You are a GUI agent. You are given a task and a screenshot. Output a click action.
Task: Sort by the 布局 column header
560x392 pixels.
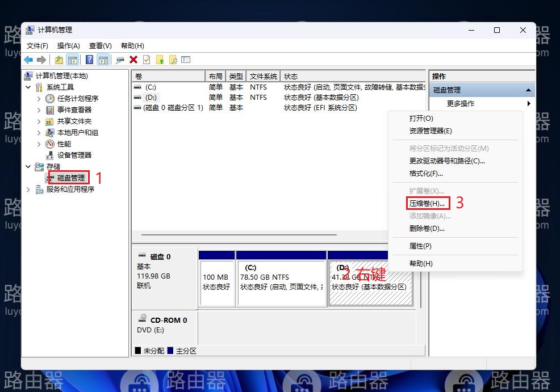coord(215,77)
